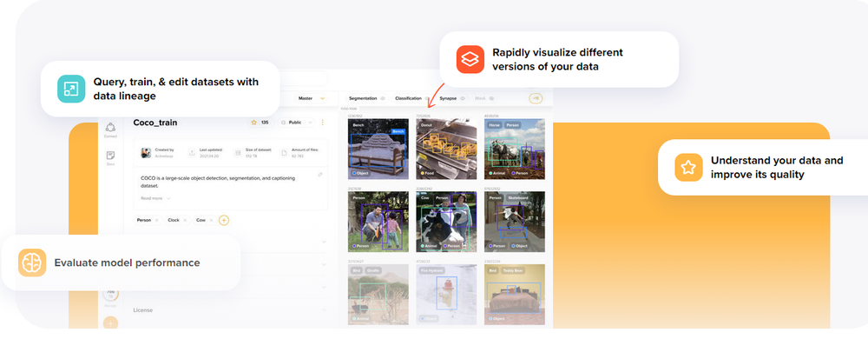The height and width of the screenshot is (339, 868).
Task: Click the COCO dataset description text
Action: [x=218, y=182]
